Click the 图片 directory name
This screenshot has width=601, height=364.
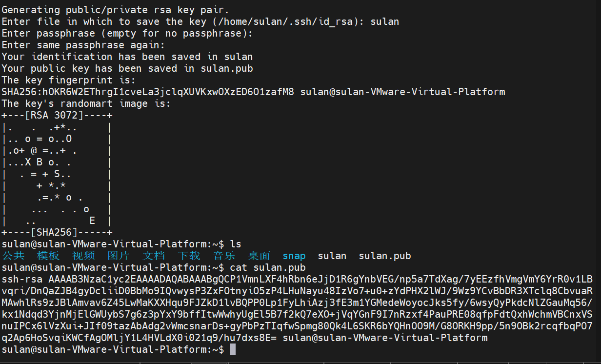click(119, 256)
